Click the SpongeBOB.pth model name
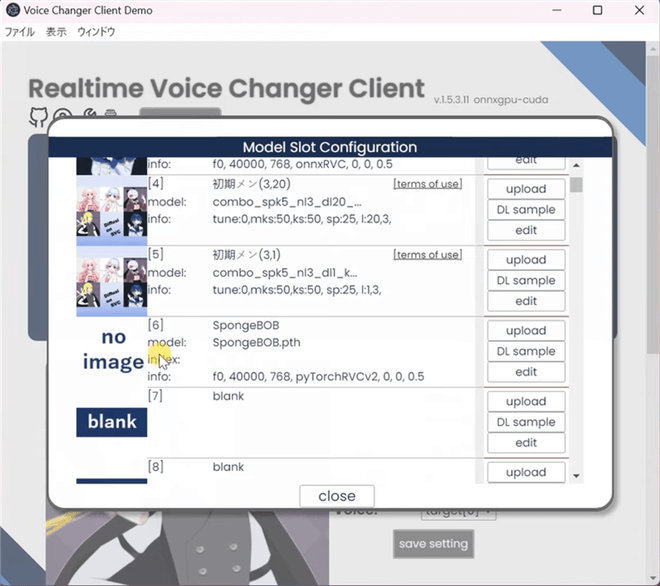This screenshot has height=586, width=660. [x=256, y=342]
